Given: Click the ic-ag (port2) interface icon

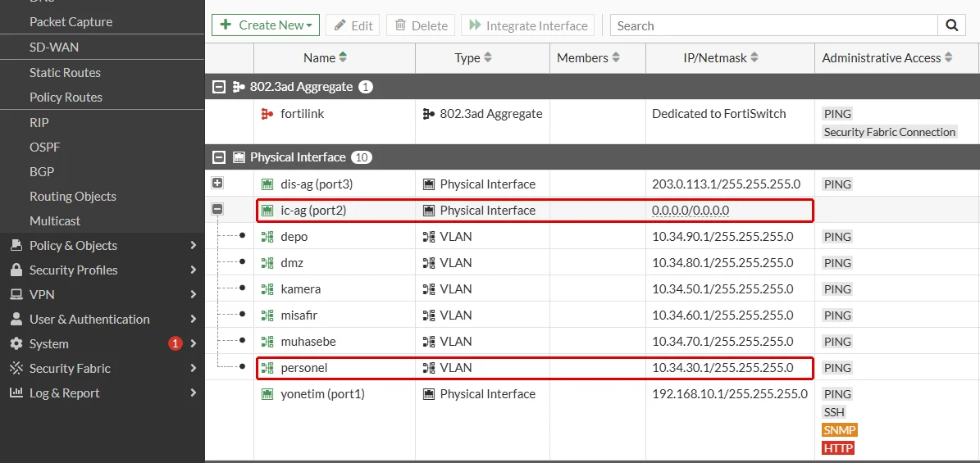Looking at the screenshot, I should (267, 211).
